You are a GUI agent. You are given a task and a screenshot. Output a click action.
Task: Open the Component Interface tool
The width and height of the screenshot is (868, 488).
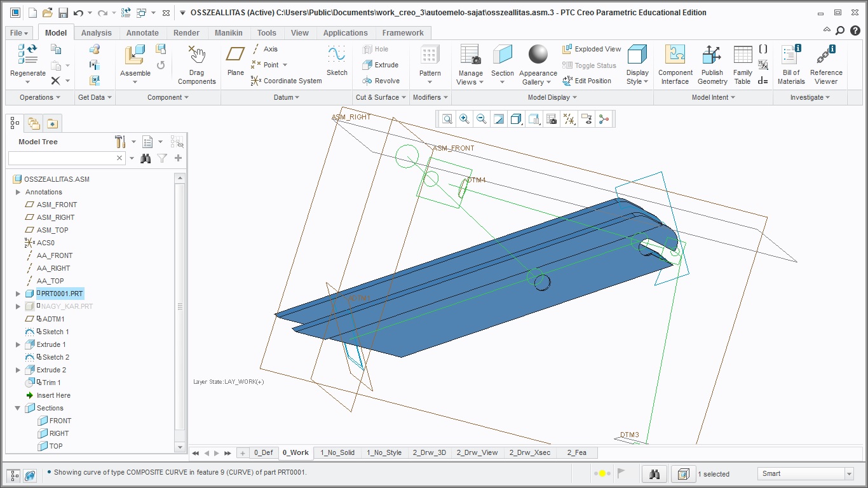[x=675, y=65]
